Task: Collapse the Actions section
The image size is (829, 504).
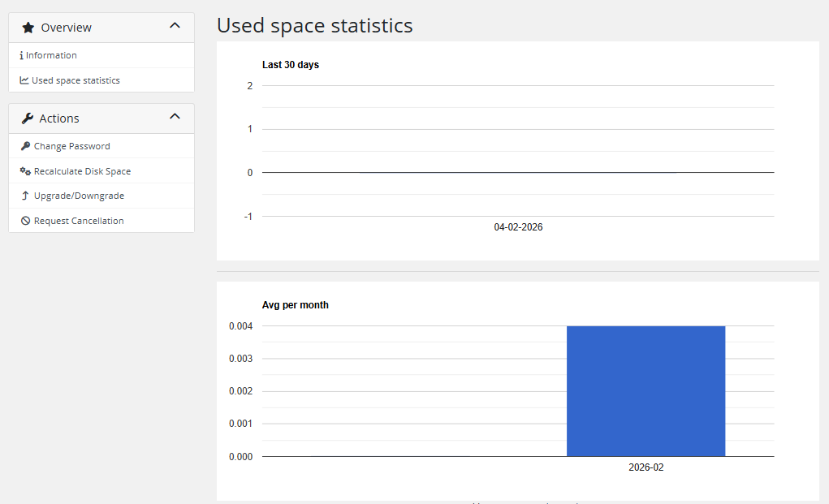Action: click(175, 116)
